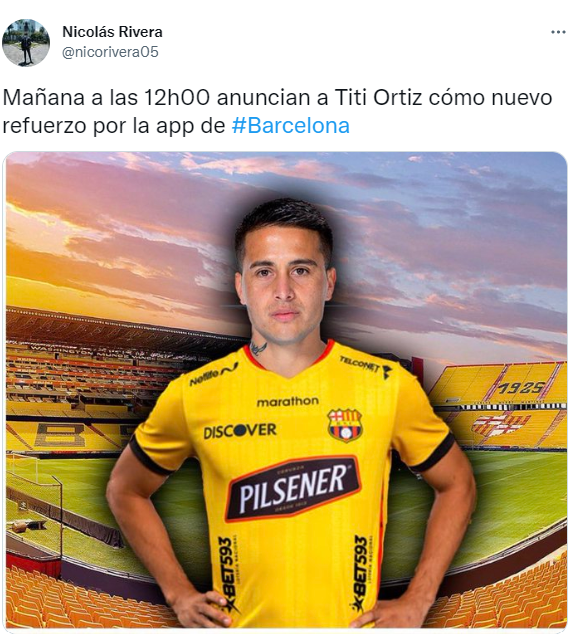The height and width of the screenshot is (634, 580).
Task: Click the marathon brand logo
Action: (288, 402)
